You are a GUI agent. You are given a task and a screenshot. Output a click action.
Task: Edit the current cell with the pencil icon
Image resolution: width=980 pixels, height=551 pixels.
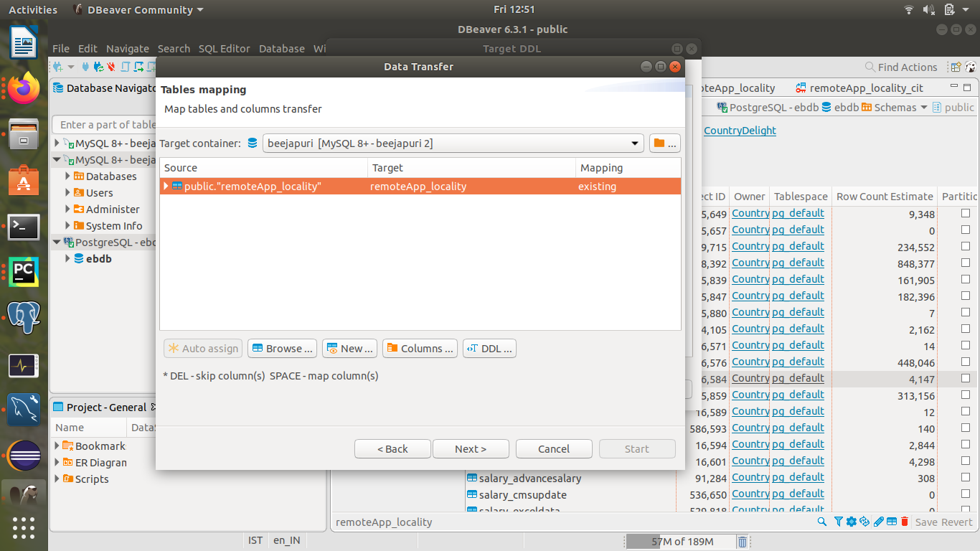point(877,522)
